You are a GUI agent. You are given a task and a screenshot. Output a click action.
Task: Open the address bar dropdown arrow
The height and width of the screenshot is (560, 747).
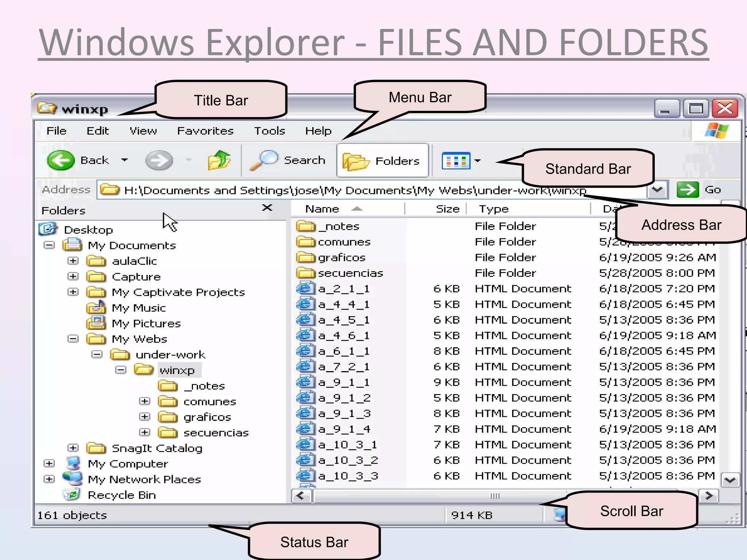658,190
